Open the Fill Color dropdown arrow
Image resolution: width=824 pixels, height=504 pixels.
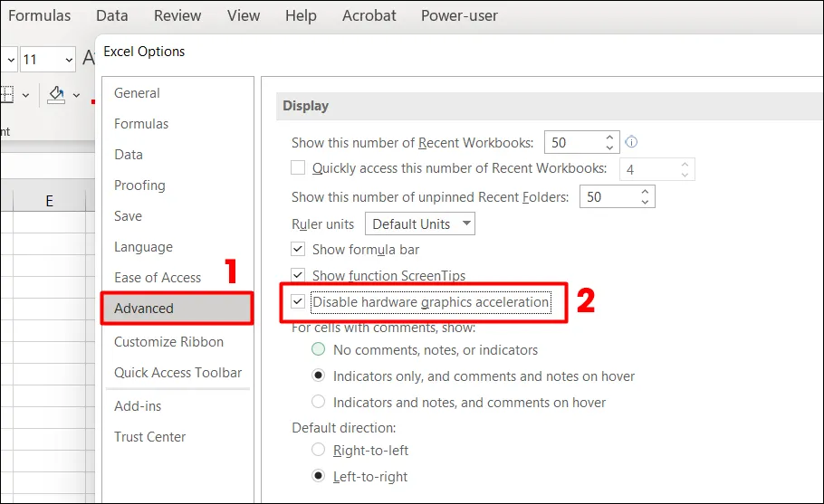(x=77, y=95)
